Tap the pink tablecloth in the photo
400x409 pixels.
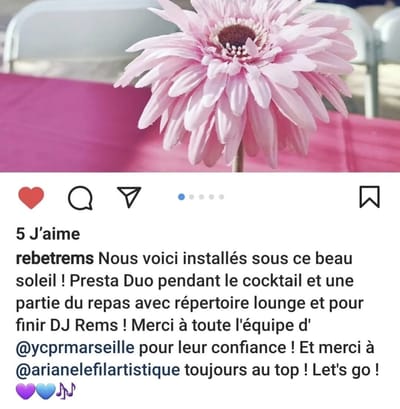click(60, 123)
